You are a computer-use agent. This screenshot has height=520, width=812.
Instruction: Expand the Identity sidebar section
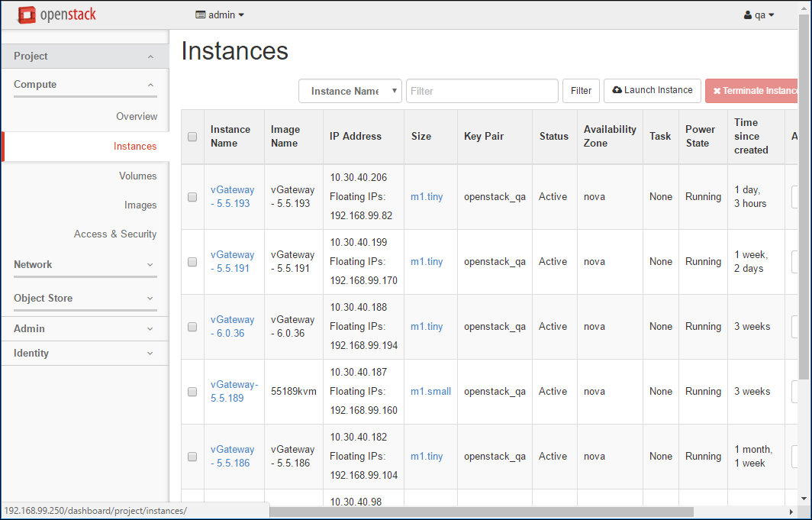(x=85, y=354)
